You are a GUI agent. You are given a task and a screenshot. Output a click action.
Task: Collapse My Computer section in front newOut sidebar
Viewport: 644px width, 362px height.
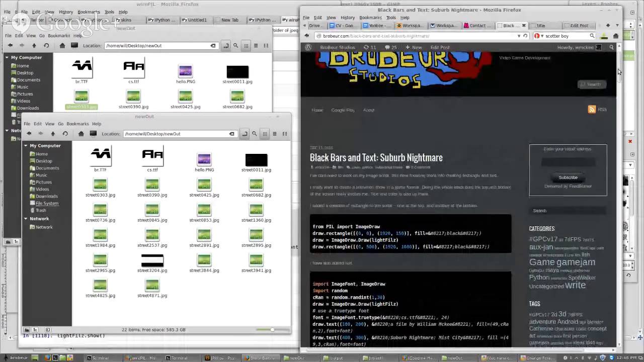[x=26, y=146]
